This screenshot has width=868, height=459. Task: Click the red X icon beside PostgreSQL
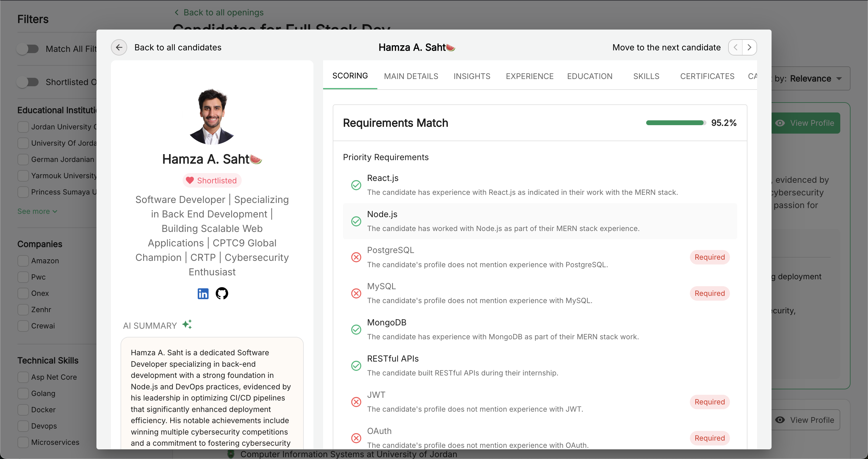click(x=356, y=257)
